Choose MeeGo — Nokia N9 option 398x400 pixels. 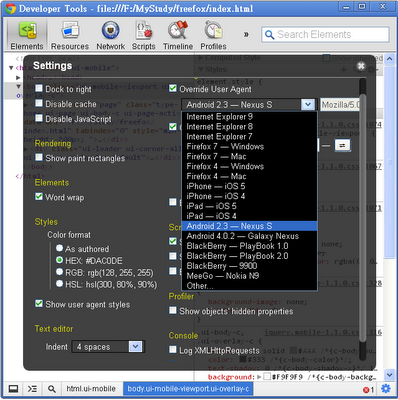pos(249,276)
